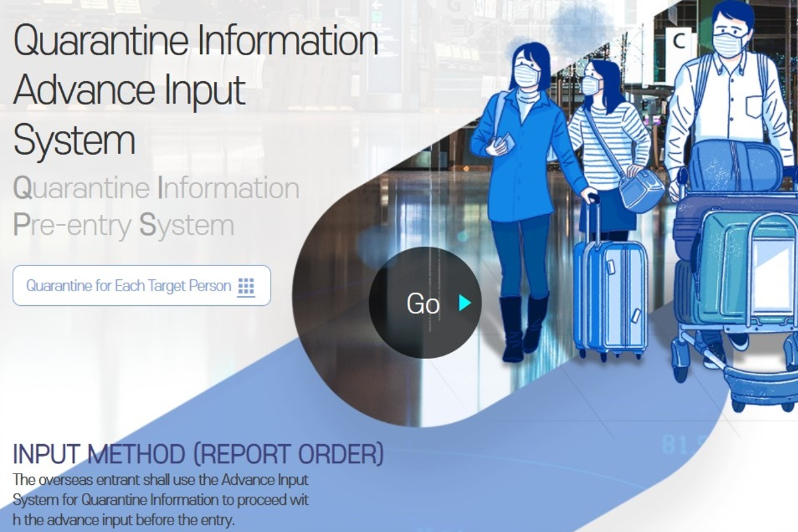Click the face mask on the man

tap(730, 43)
